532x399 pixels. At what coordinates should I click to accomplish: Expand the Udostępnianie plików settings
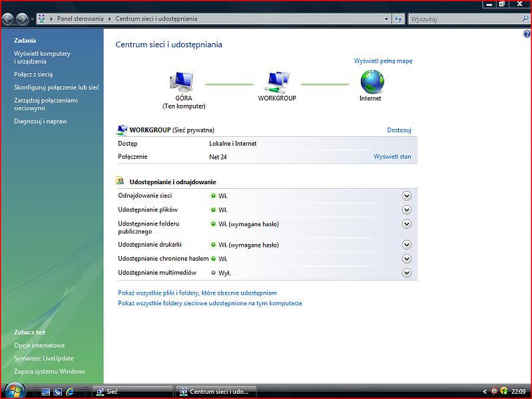coord(406,210)
